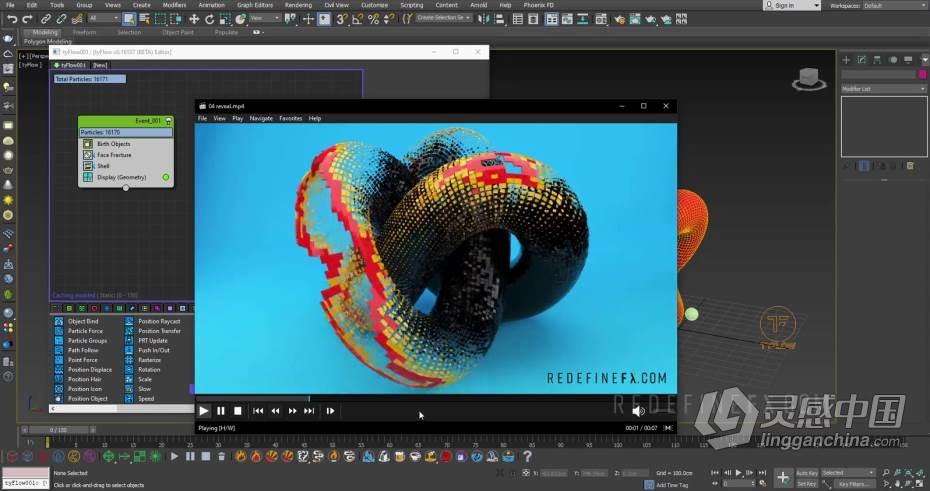Image resolution: width=930 pixels, height=491 pixels.
Task: Click Phoenix FD pause simulation icon
Action: [190, 456]
